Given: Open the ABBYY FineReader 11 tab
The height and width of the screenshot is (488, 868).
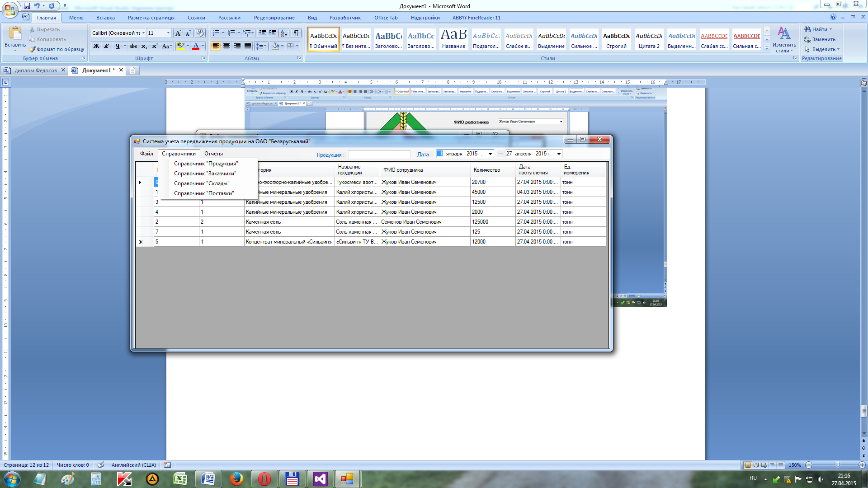Looking at the screenshot, I should pos(476,18).
